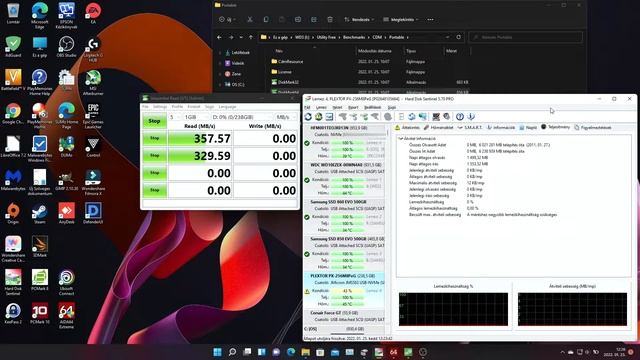
Task: Click Explorer up-folder arrow
Action: (x=251, y=37)
